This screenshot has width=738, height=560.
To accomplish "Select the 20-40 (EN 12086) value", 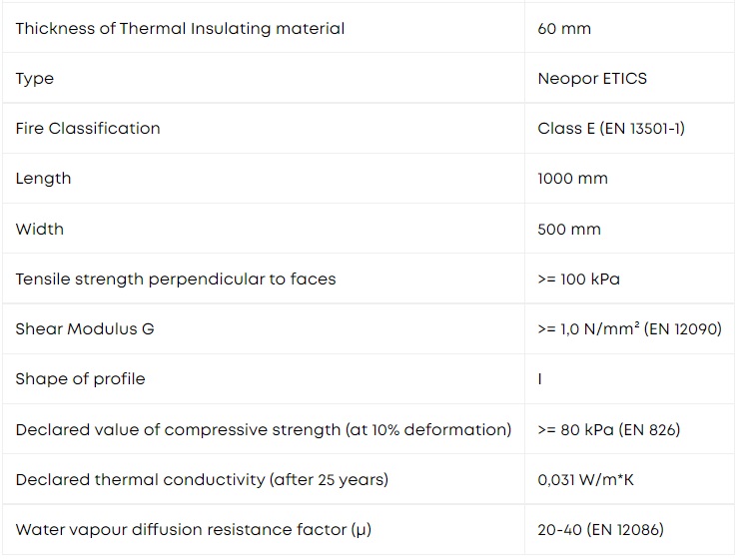I will point(600,530).
